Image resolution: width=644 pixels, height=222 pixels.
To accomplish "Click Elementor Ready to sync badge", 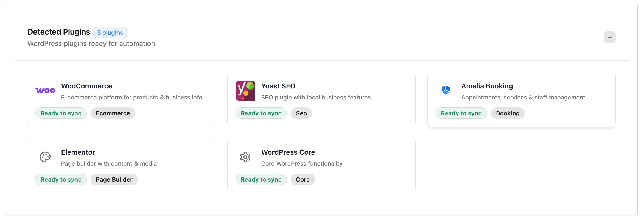I will [x=61, y=179].
